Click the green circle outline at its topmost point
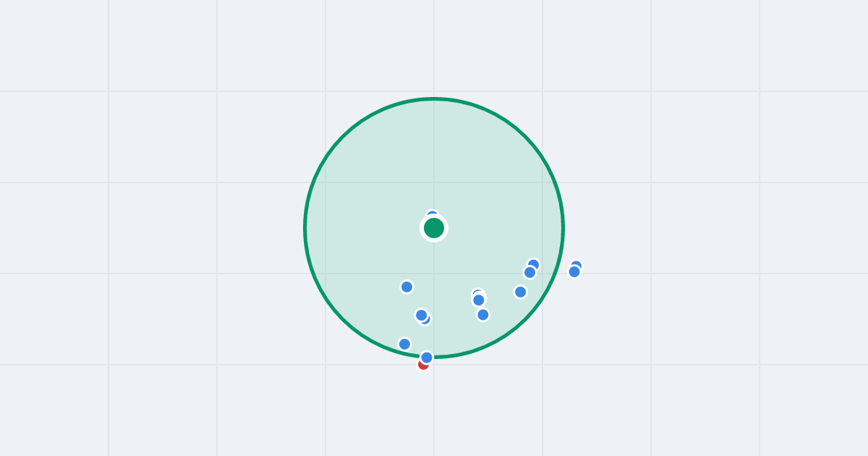Screen dimensions: 868x456 [x=434, y=99]
